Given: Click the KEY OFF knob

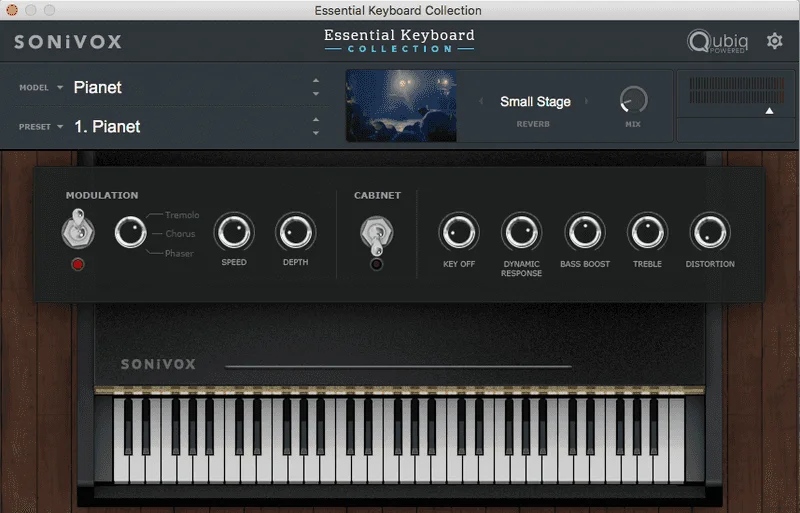Looking at the screenshot, I should click(x=459, y=232).
